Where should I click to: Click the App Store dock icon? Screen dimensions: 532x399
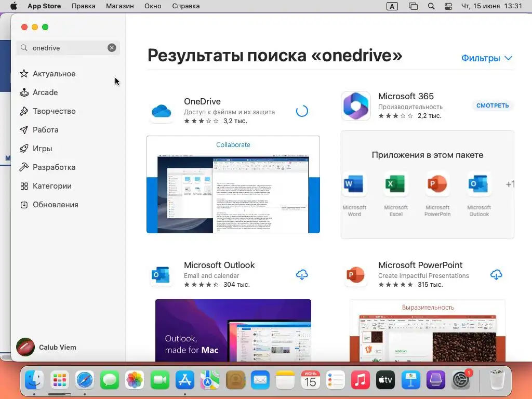(185, 380)
